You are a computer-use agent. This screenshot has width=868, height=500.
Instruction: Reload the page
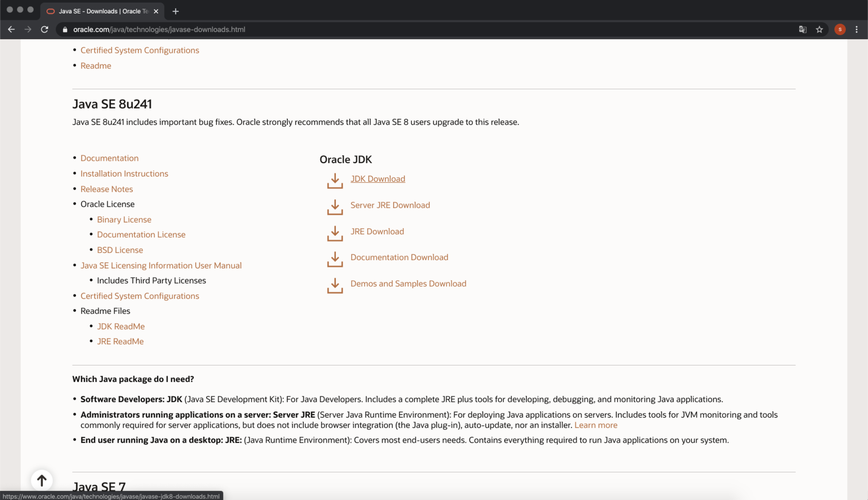[44, 29]
